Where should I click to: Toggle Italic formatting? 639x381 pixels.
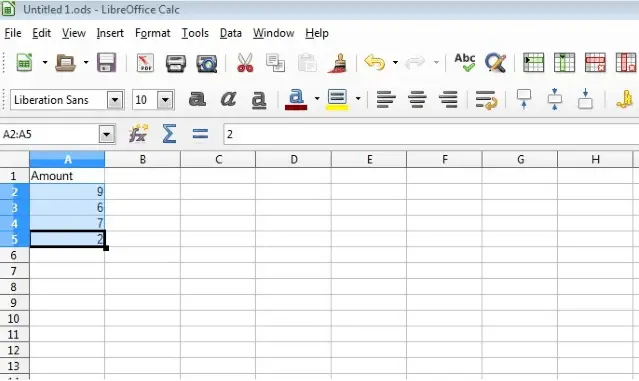[228, 99]
